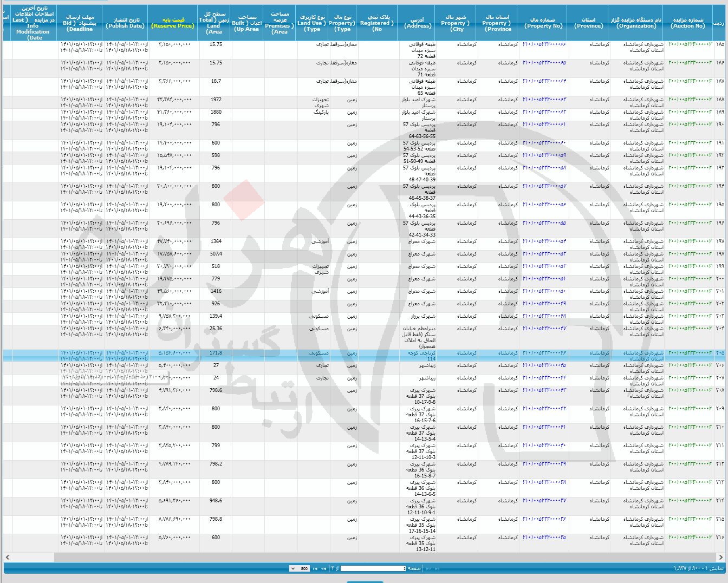Image resolution: width=728 pixels, height=583 pixels.
Task: Open the auction number link in row 216
Action: (x=690, y=538)
